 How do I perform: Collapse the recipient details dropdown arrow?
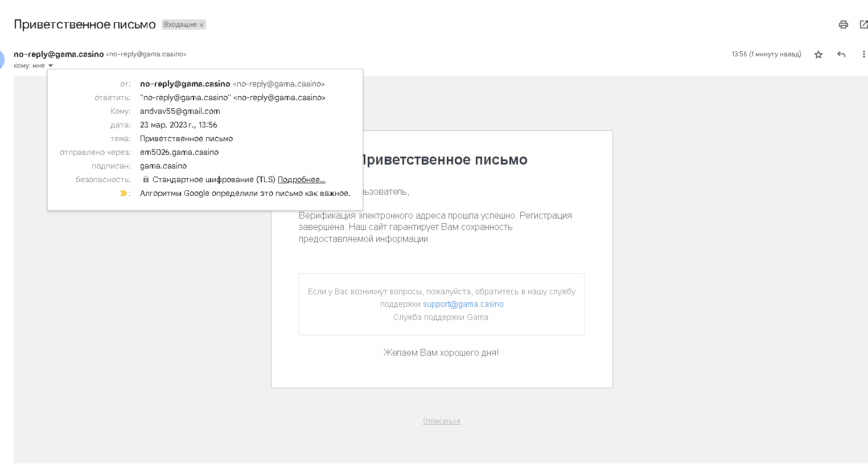click(51, 66)
